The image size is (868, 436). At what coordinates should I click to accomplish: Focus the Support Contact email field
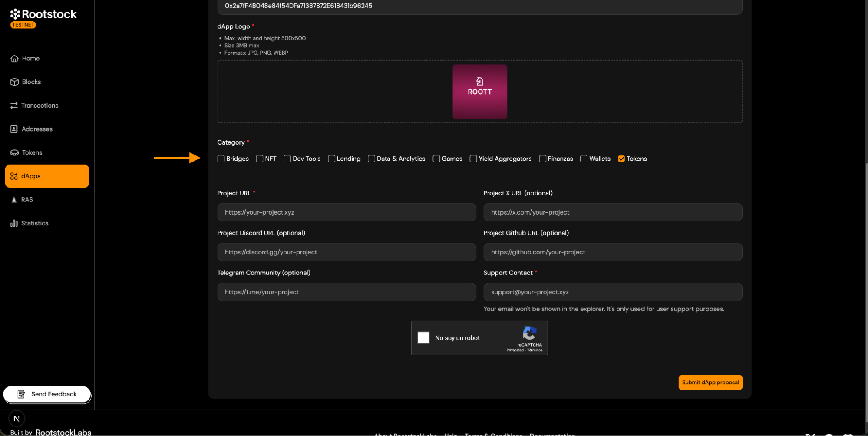click(612, 292)
